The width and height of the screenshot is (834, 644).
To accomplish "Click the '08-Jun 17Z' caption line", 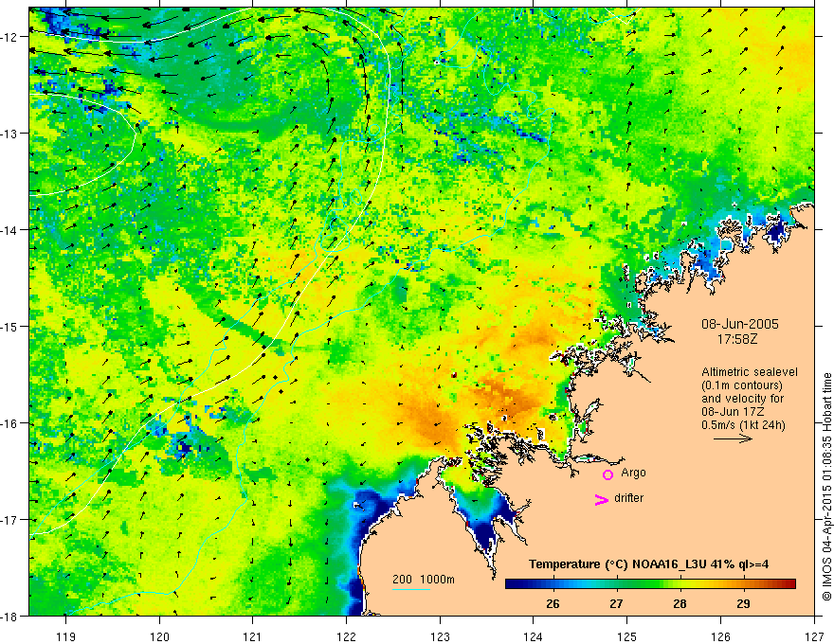I will (735, 411).
